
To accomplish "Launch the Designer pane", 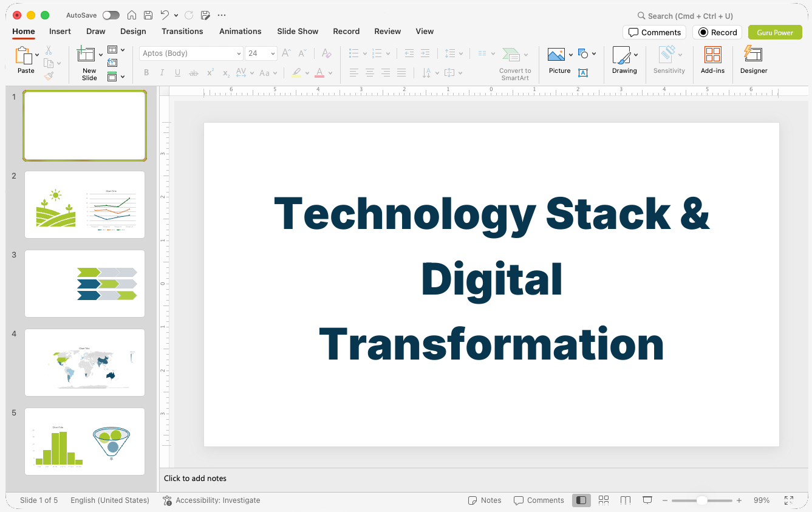I will coord(754,61).
